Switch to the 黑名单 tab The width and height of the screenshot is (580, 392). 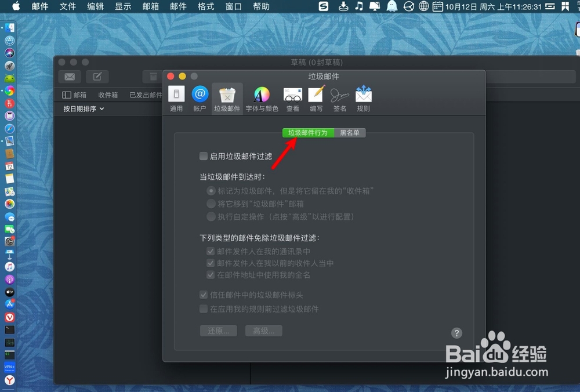pyautogui.click(x=350, y=132)
